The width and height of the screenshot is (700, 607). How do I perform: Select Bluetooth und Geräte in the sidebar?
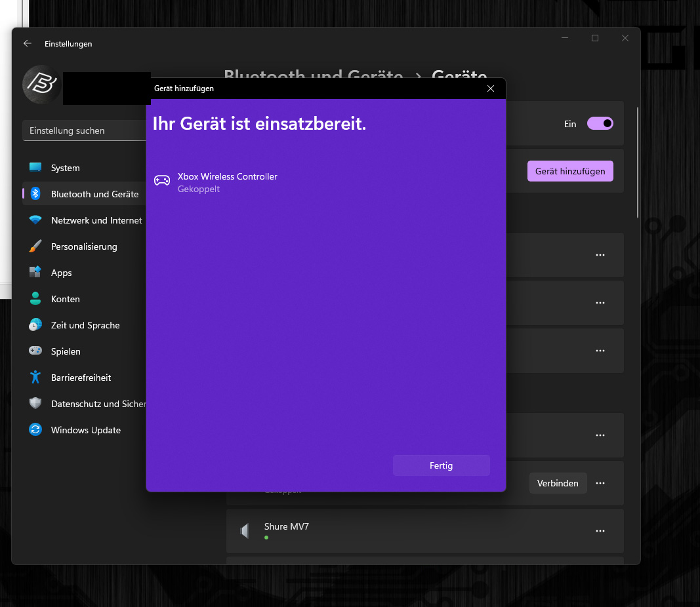click(x=85, y=194)
